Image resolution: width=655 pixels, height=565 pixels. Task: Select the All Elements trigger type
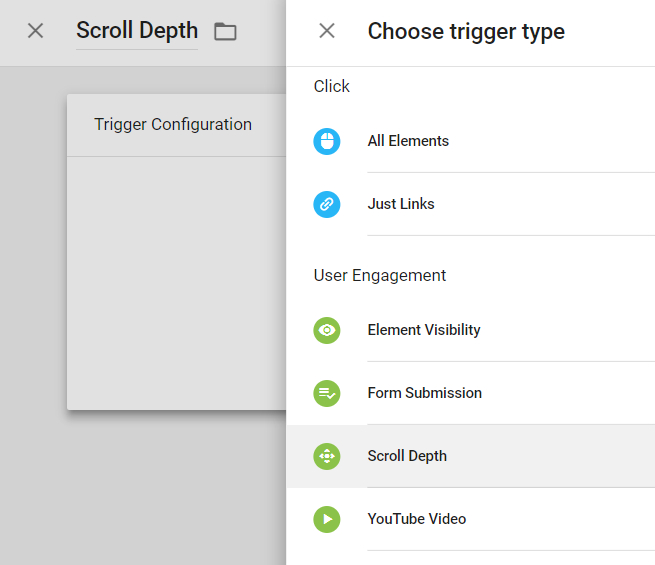408,141
